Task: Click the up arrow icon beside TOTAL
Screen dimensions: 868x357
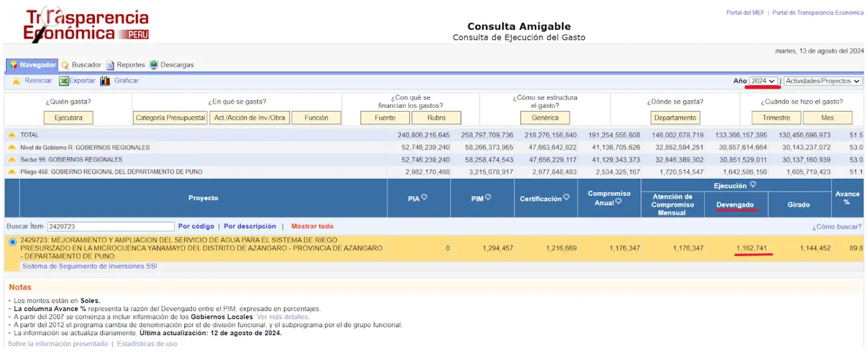Action: pos(12,135)
